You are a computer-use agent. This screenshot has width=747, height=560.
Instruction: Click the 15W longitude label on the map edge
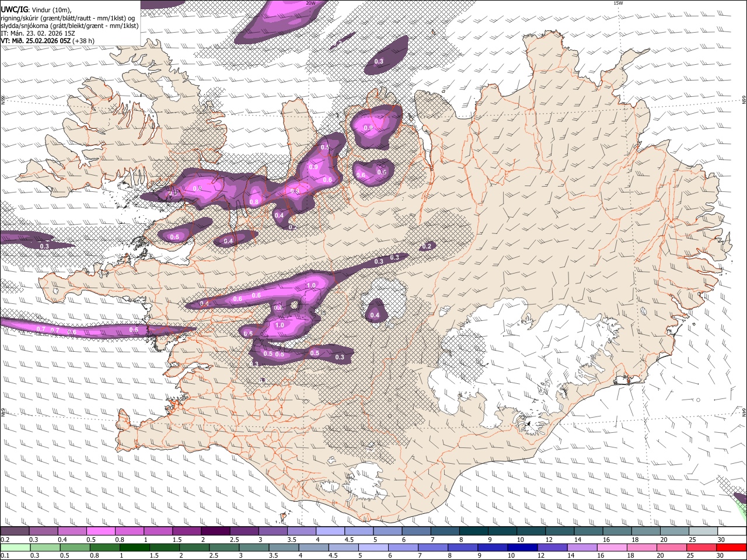(x=618, y=3)
